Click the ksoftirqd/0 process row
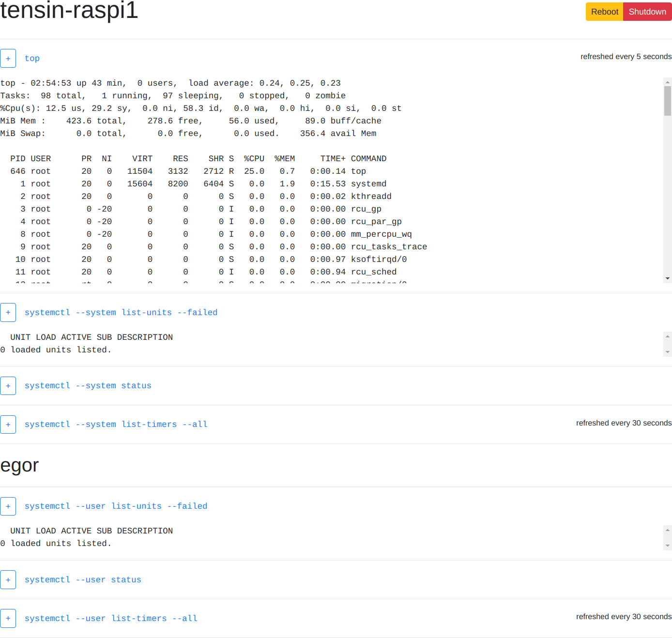 click(x=211, y=259)
